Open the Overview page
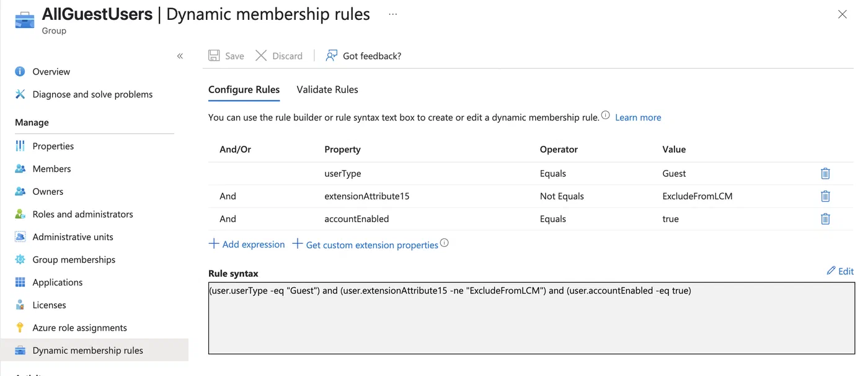 (x=51, y=71)
